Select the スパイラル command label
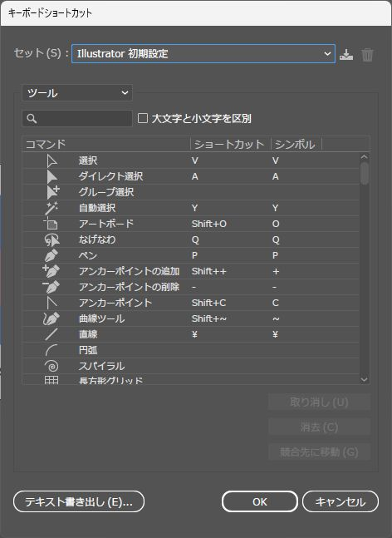Image resolution: width=392 pixels, height=538 pixels. pyautogui.click(x=102, y=366)
